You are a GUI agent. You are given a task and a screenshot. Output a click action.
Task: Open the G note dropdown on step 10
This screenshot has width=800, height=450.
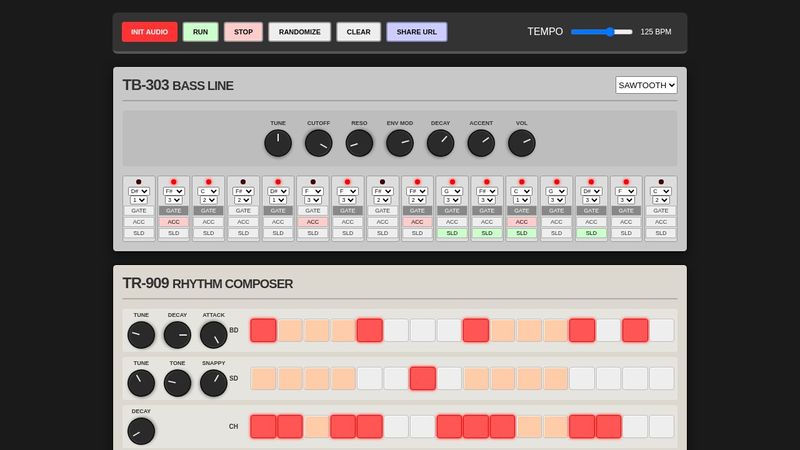[452, 191]
